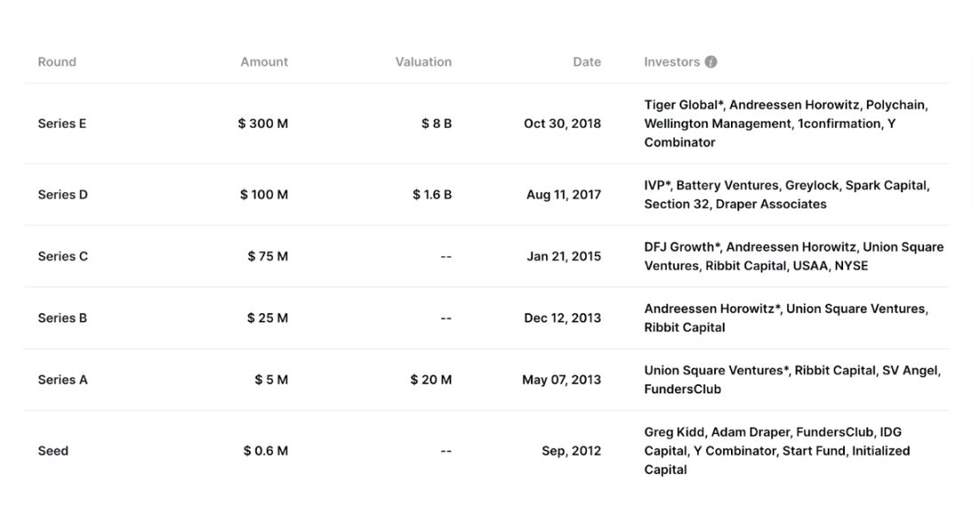Click the Amount column header
Image resolution: width=980 pixels, height=522 pixels.
264,62
